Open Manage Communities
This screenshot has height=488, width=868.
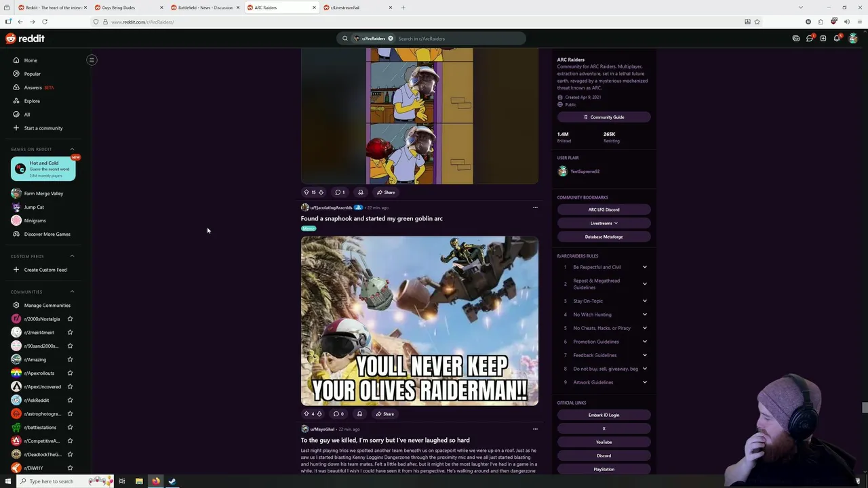pyautogui.click(x=47, y=305)
